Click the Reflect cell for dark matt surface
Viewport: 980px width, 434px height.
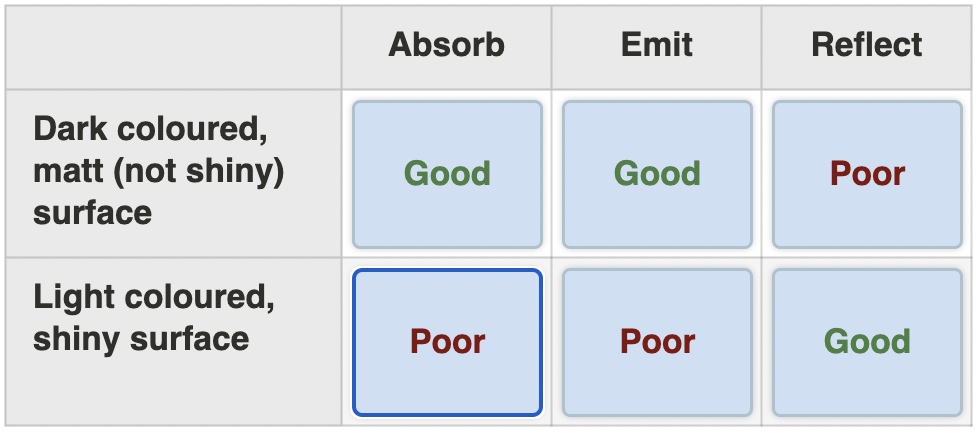pos(867,174)
